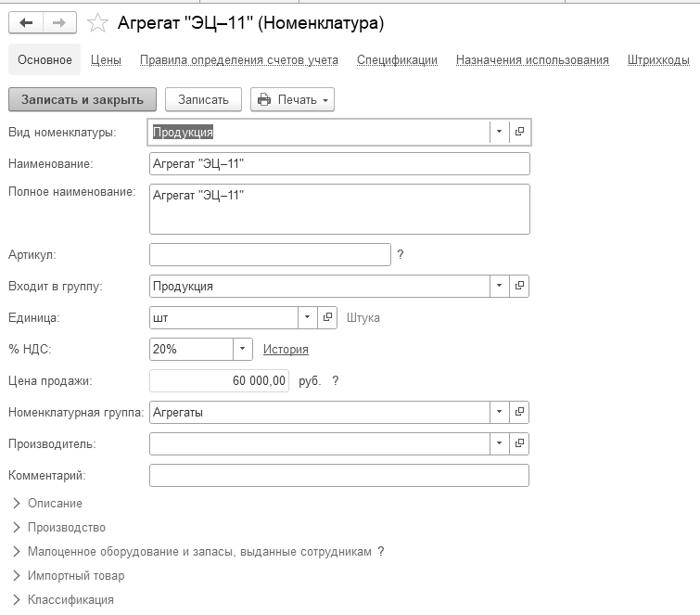Click the question mark next to Цена продажи
The image size is (700, 615).
click(336, 381)
